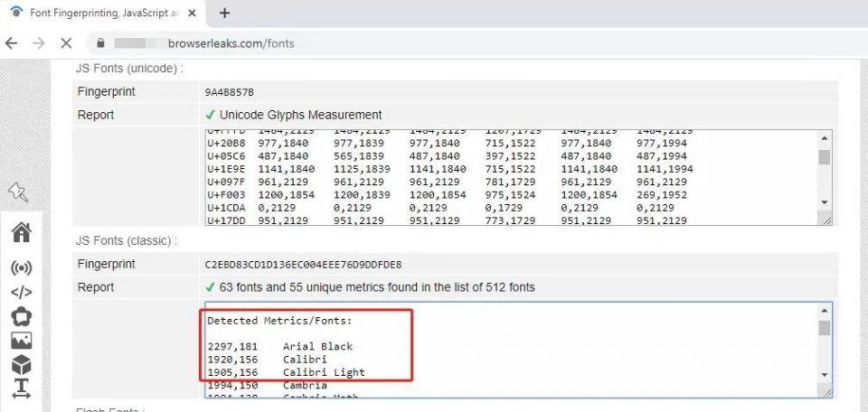Click the U+17DD glyph row

[x=448, y=220]
